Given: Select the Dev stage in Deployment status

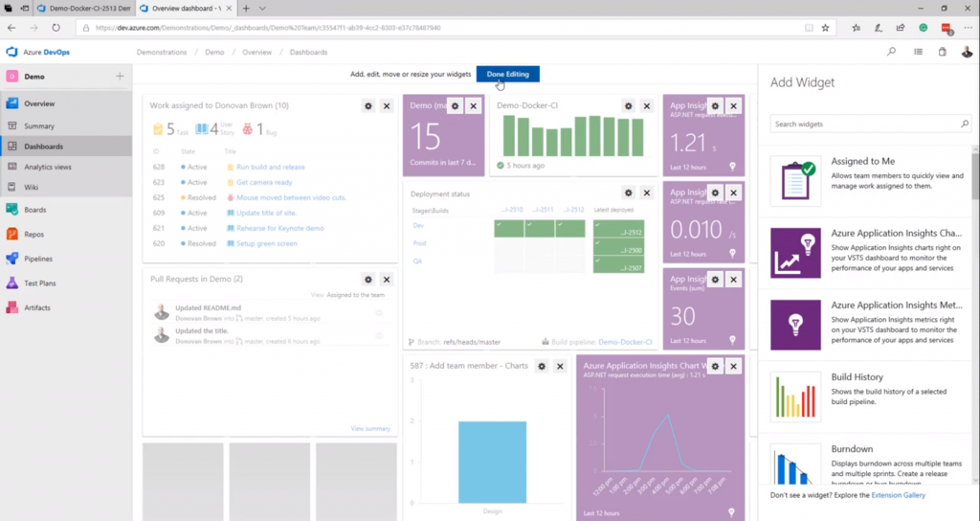Looking at the screenshot, I should pos(417,226).
